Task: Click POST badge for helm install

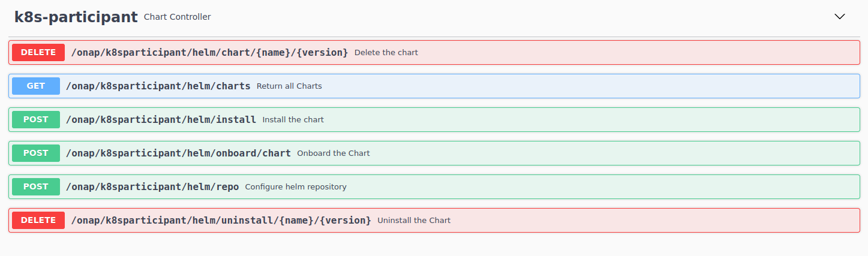Action: [36, 119]
